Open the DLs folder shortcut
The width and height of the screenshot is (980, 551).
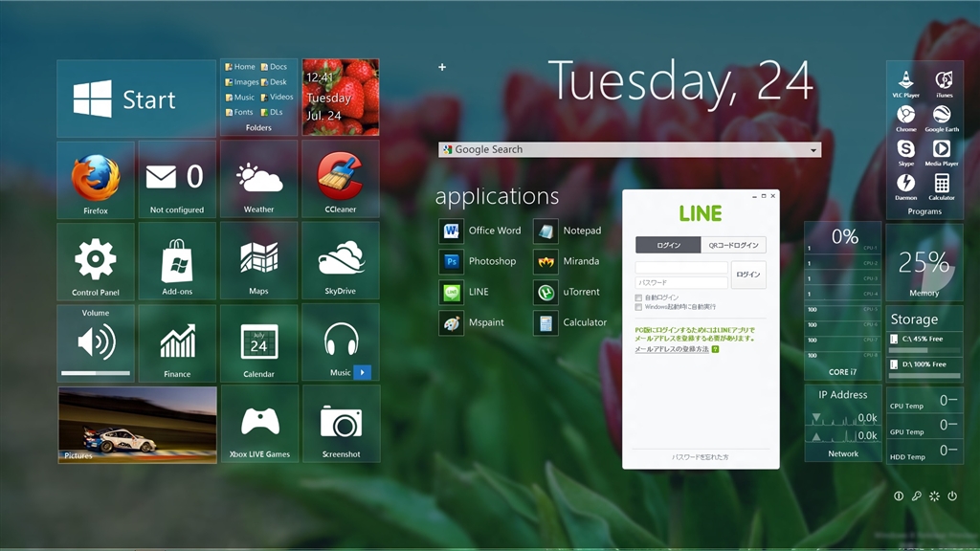pyautogui.click(x=272, y=113)
